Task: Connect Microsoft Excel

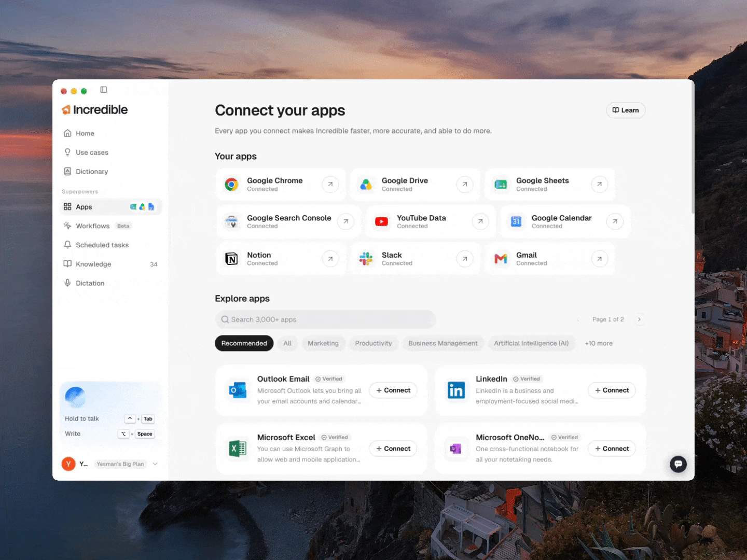Action: pos(393,449)
